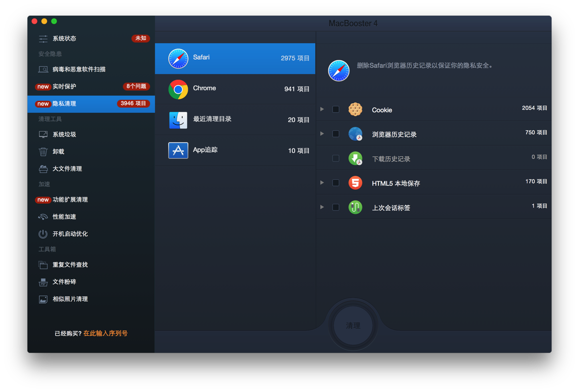This screenshot has height=392, width=579.
Task: Open 实时保护 in the sidebar
Action: [91, 86]
